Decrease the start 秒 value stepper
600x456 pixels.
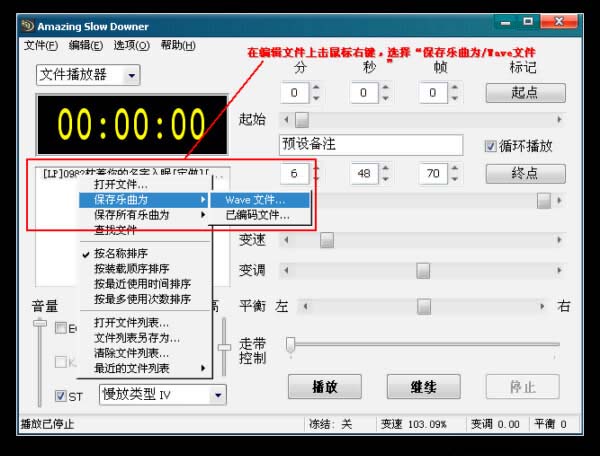[x=385, y=98]
